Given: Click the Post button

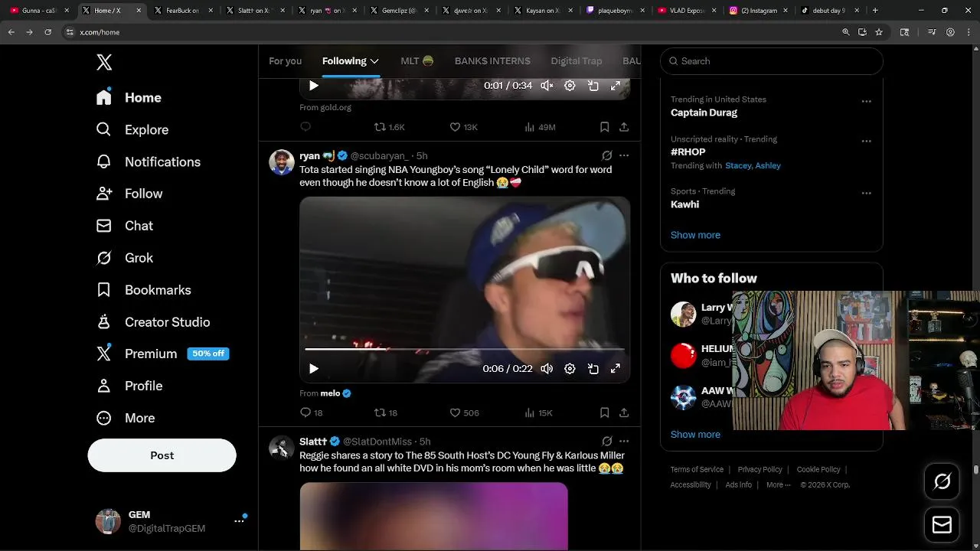Looking at the screenshot, I should coord(162,455).
